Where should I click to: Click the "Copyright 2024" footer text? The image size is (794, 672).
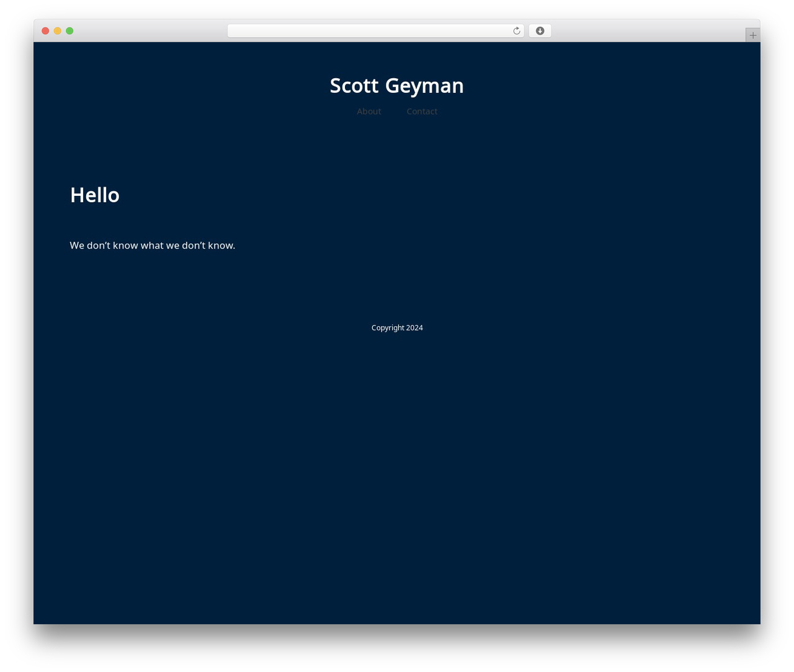[397, 328]
